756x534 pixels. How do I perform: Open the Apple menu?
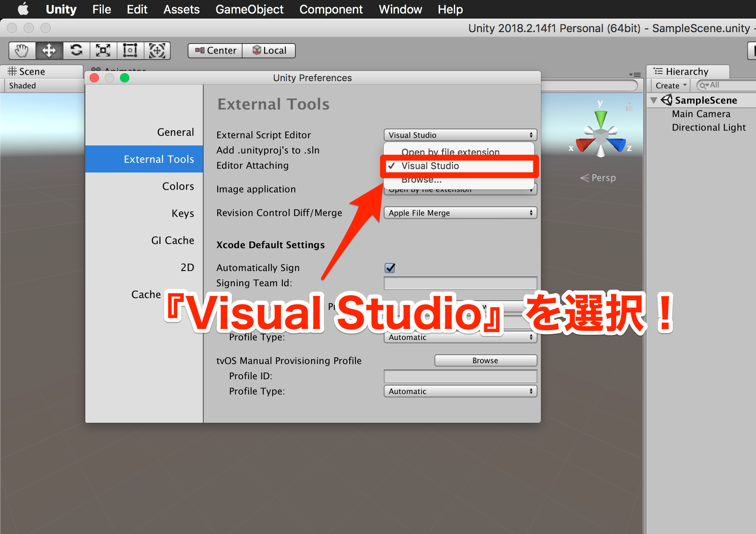pos(23,9)
